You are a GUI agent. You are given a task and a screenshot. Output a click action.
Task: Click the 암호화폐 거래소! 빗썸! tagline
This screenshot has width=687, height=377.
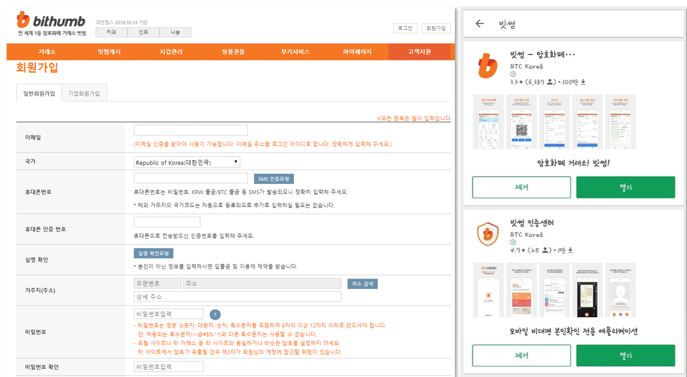click(573, 163)
